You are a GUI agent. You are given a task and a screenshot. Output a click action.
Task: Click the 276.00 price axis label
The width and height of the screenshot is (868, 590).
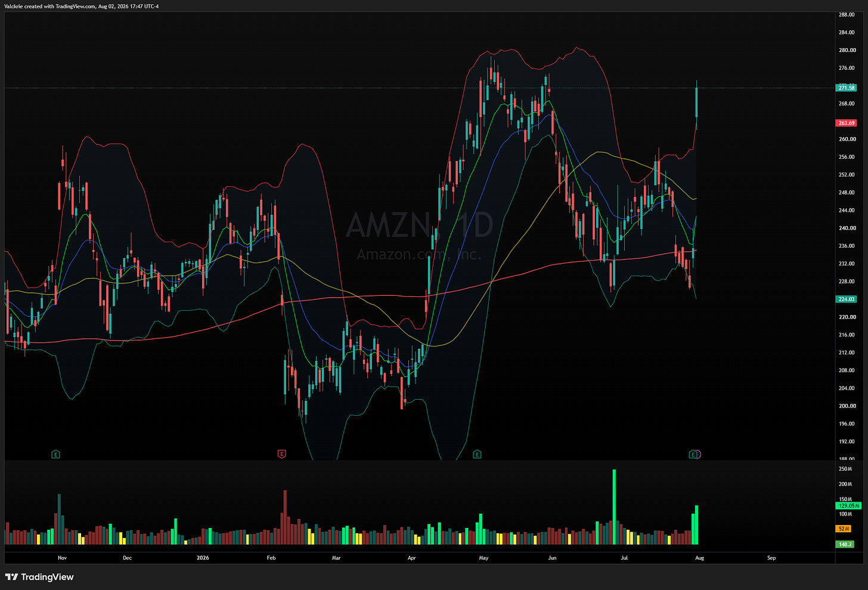pos(847,68)
